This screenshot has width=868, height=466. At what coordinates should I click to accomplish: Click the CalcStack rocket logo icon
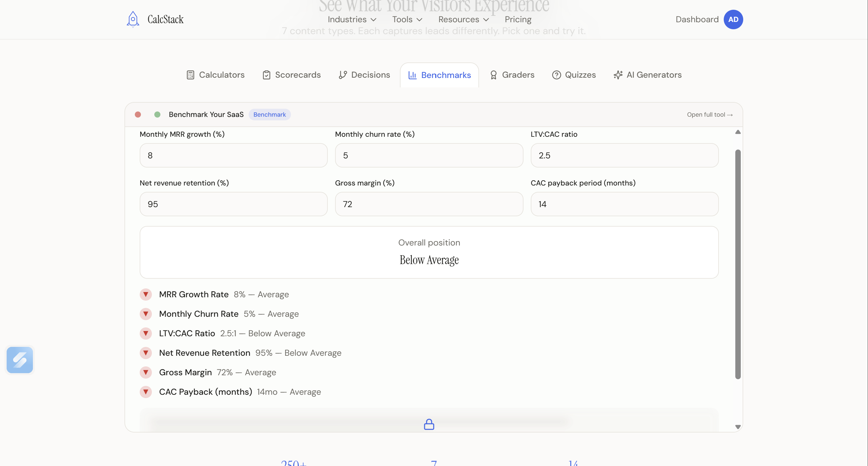133,19
